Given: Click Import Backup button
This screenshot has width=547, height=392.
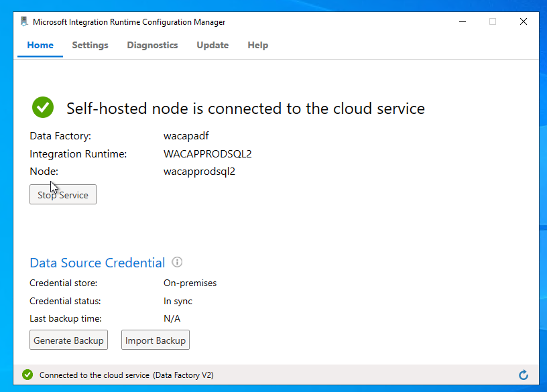Looking at the screenshot, I should (156, 340).
